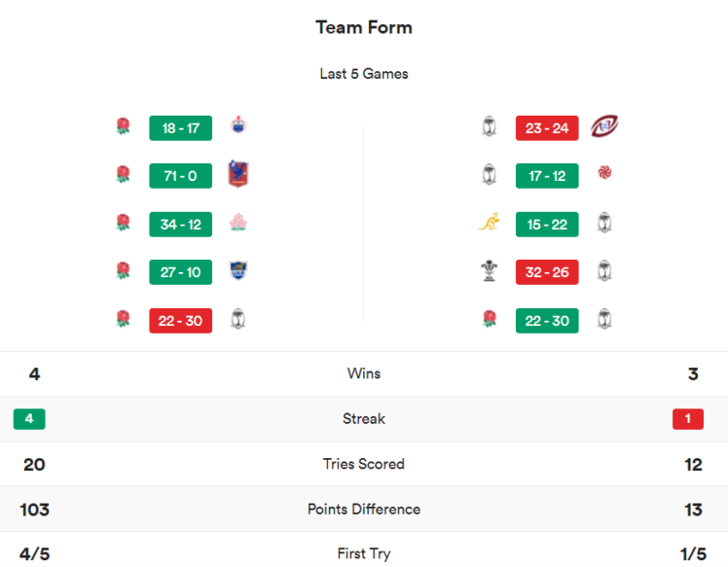Click the green streak badge showing 4
Image resolution: width=728 pixels, height=567 pixels.
(x=29, y=419)
